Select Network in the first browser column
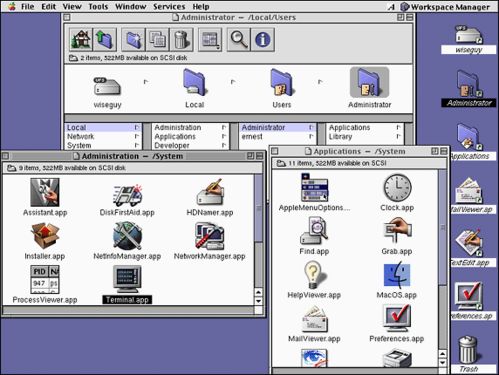Screen dimensions: 499x375 (x=103, y=136)
